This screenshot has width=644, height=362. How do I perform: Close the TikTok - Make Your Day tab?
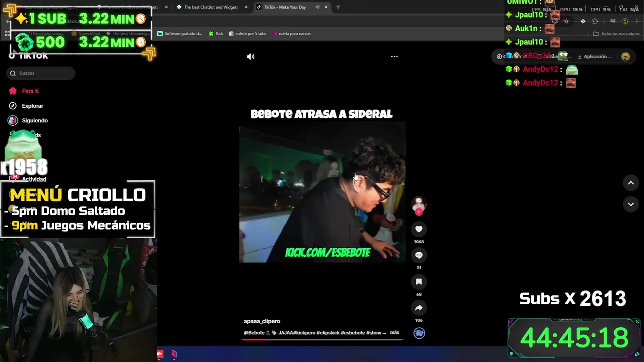(326, 7)
